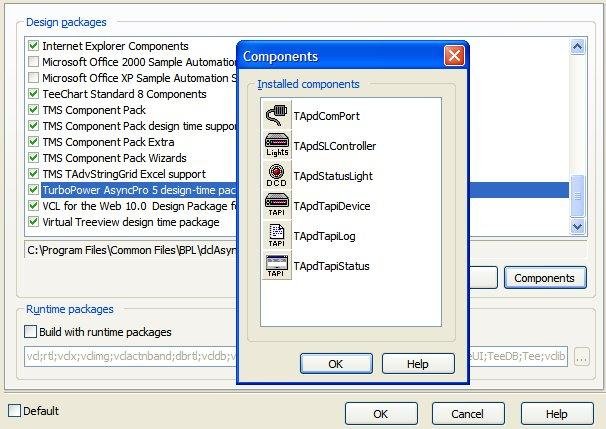Select the TApdSLController label
Screen dimensions: 606x429
coord(335,146)
